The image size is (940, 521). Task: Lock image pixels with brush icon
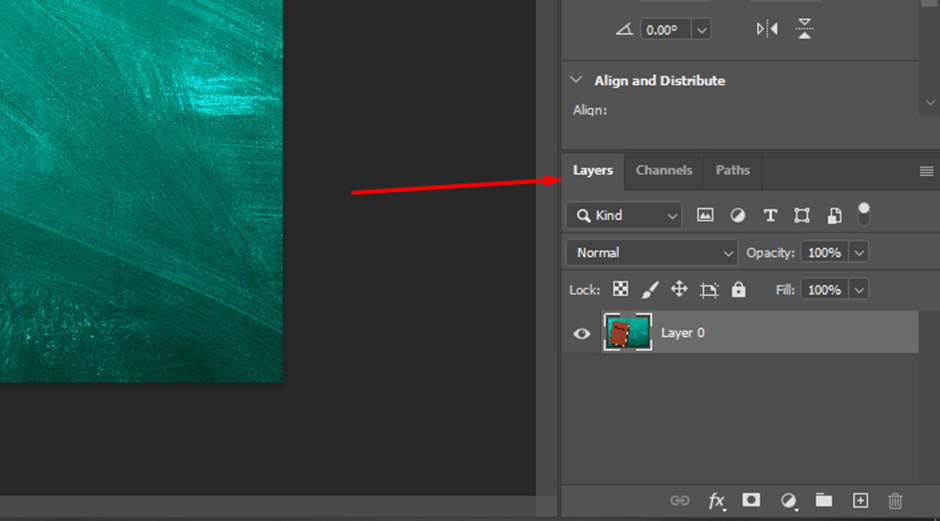(650, 290)
